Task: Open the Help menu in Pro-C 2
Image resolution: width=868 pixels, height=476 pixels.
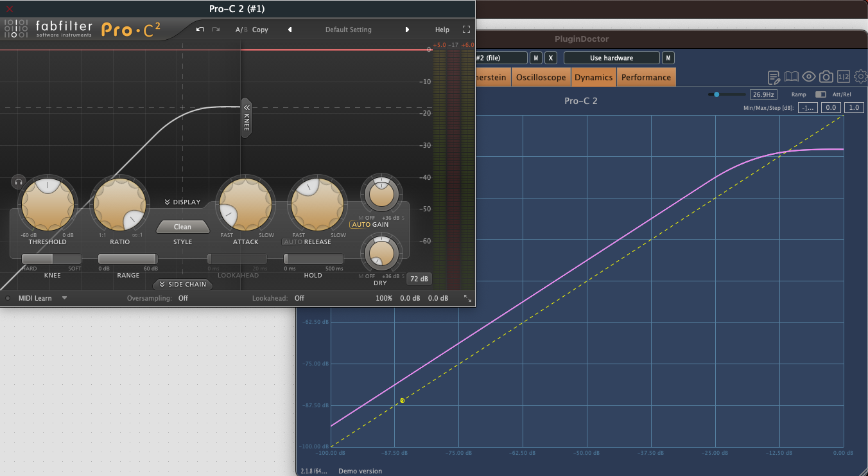Action: pyautogui.click(x=442, y=30)
